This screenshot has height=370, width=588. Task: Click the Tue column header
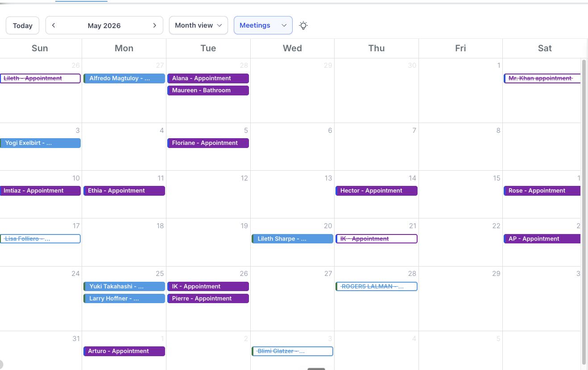coord(208,48)
